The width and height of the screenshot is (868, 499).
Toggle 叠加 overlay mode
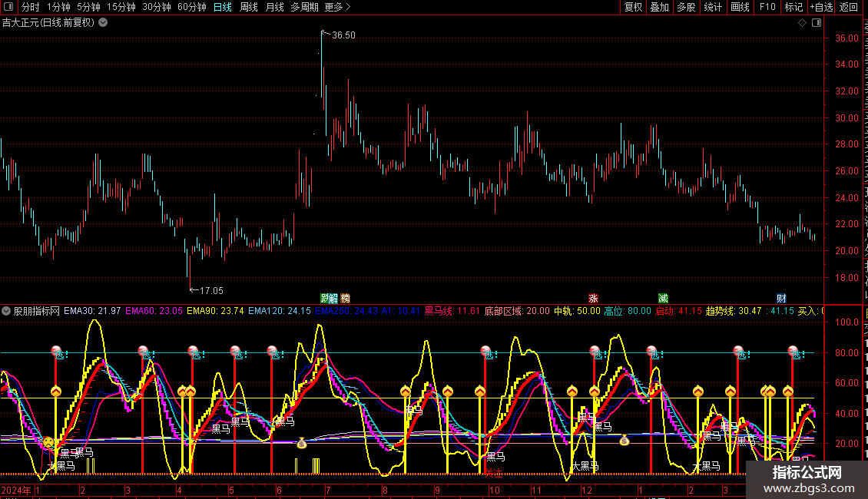tap(659, 8)
